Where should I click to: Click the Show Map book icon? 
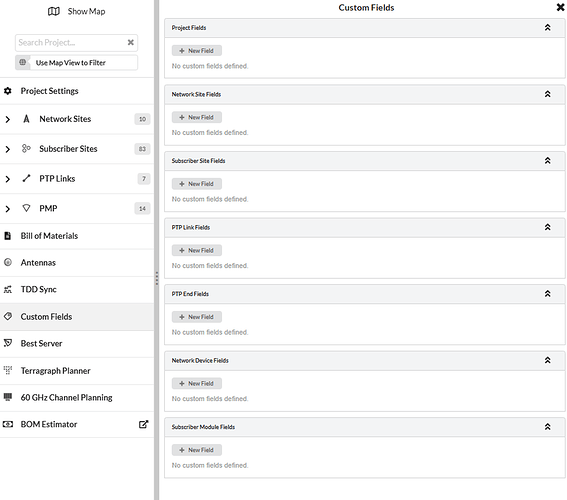54,12
